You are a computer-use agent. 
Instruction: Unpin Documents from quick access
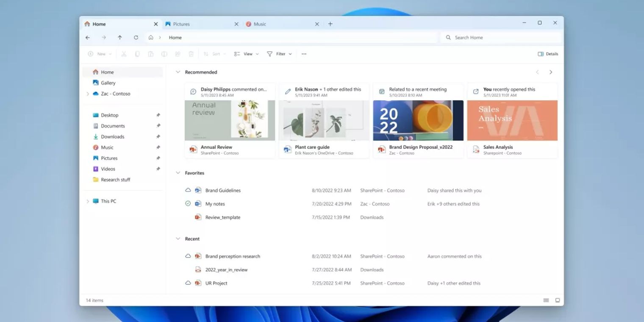tap(158, 126)
